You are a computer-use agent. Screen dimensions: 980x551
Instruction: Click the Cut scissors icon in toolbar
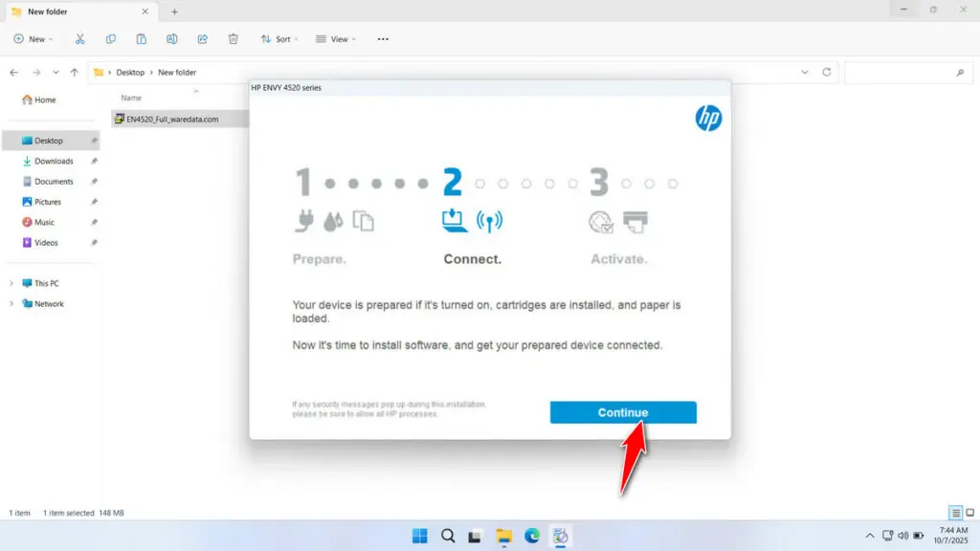(x=80, y=39)
